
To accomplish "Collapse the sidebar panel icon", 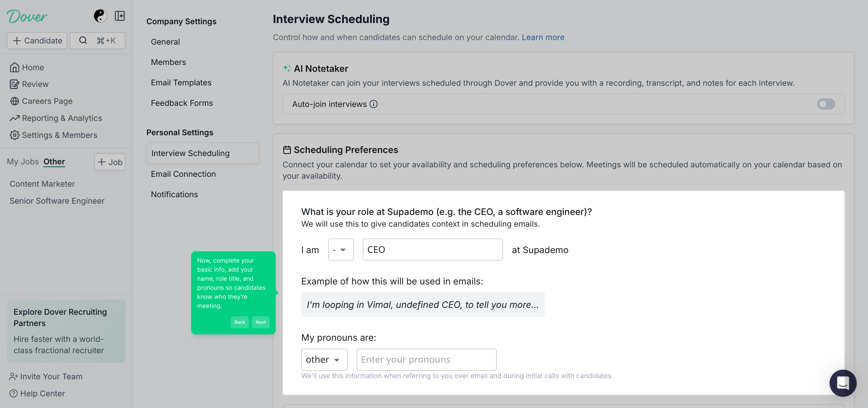I will (x=120, y=16).
